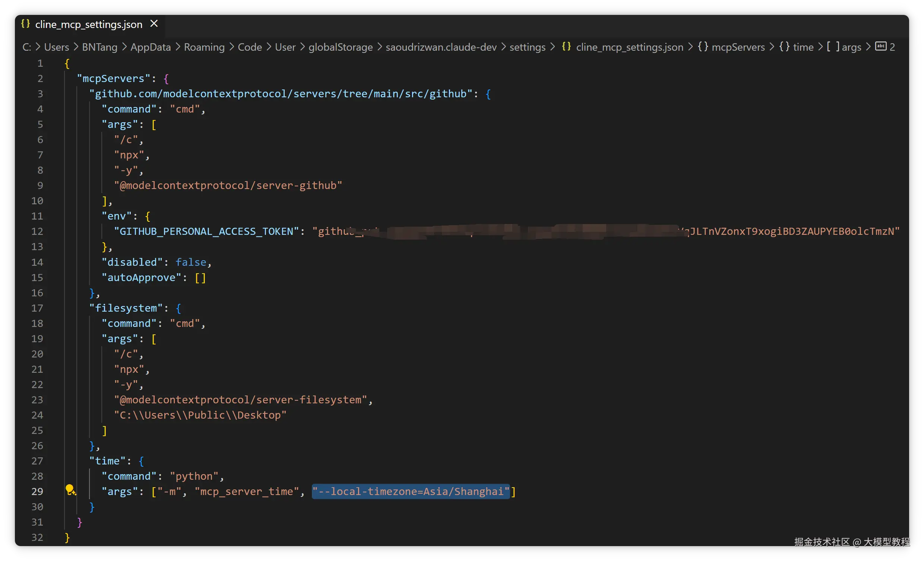
Task: Open the globalStorage breadcrumb dropdown
Action: click(340, 47)
